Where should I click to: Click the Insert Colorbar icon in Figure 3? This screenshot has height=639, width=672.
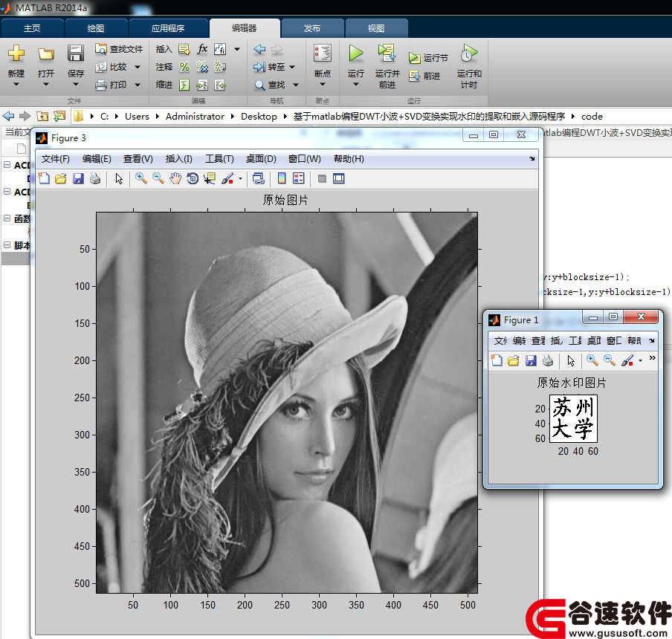coord(282,178)
